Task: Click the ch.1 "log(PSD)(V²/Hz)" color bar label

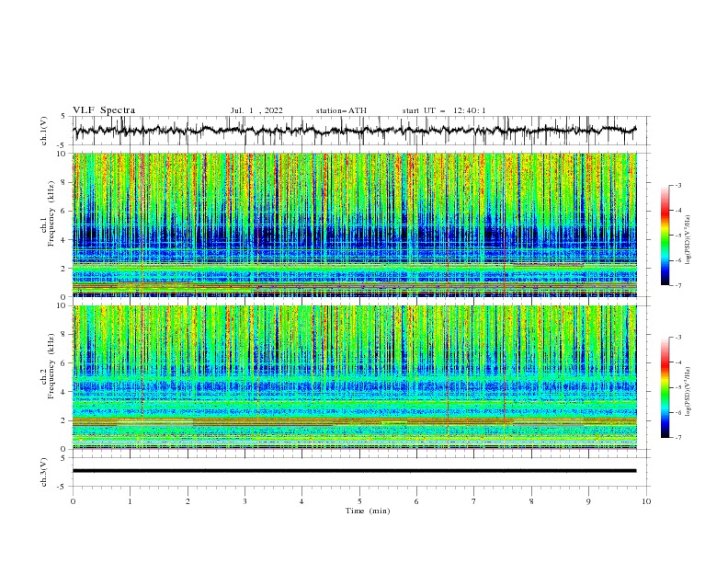Action: coord(688,240)
